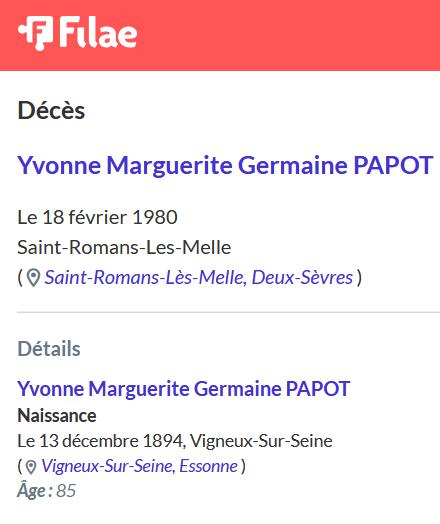Click the Essonne department name
The image size is (440, 524).
[x=208, y=466]
